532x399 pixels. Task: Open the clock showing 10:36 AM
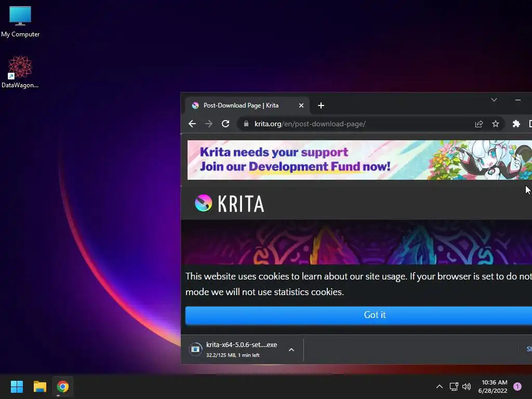coord(493,387)
